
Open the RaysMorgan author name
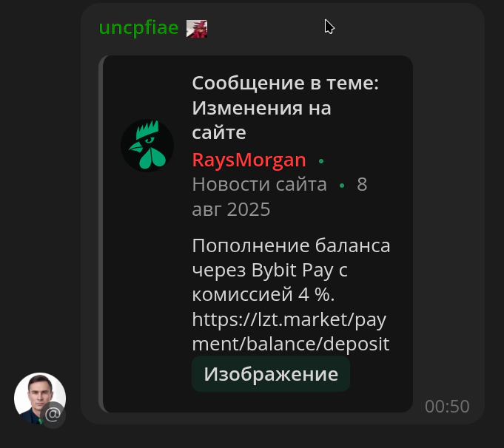[249, 160]
